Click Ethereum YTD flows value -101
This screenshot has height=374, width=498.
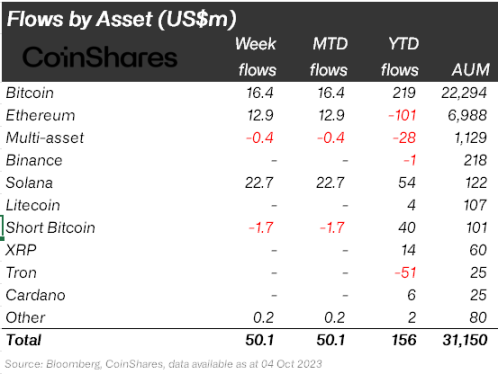click(x=402, y=115)
